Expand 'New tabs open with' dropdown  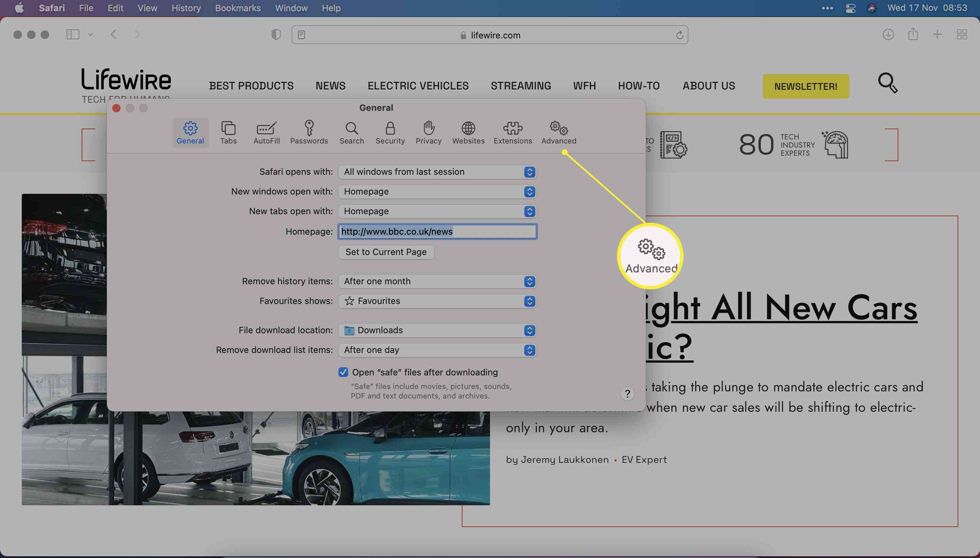pos(437,212)
